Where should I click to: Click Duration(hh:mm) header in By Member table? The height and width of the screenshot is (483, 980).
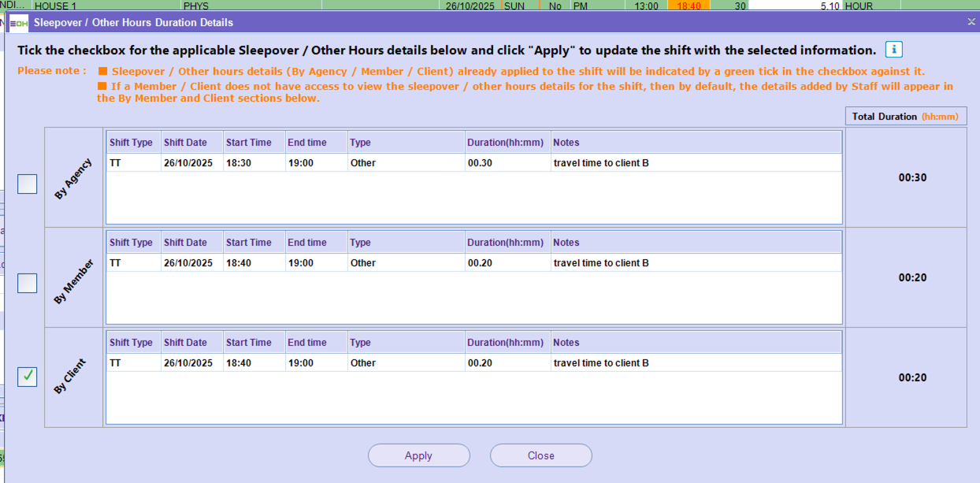pyautogui.click(x=505, y=243)
